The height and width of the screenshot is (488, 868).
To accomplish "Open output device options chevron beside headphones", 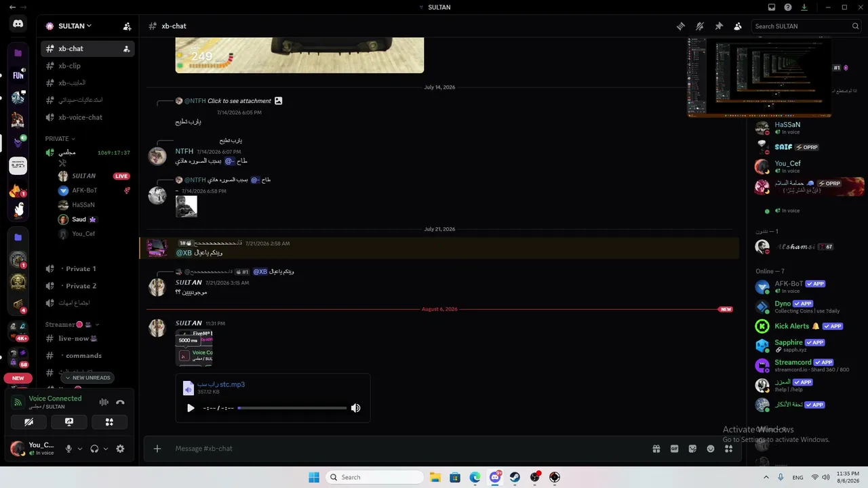I will 106,449.
